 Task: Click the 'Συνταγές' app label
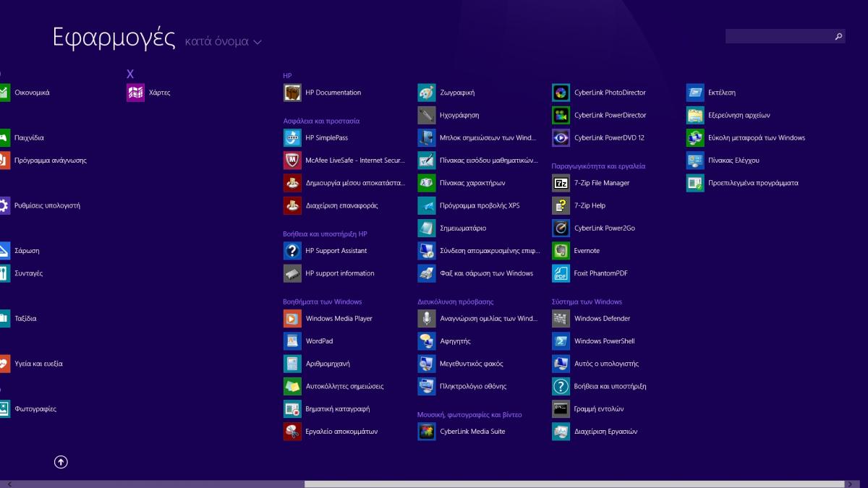tap(28, 273)
